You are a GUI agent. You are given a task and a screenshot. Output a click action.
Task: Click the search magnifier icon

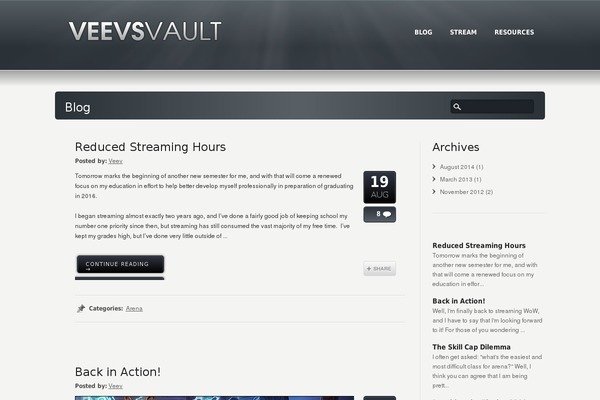pos(457,106)
